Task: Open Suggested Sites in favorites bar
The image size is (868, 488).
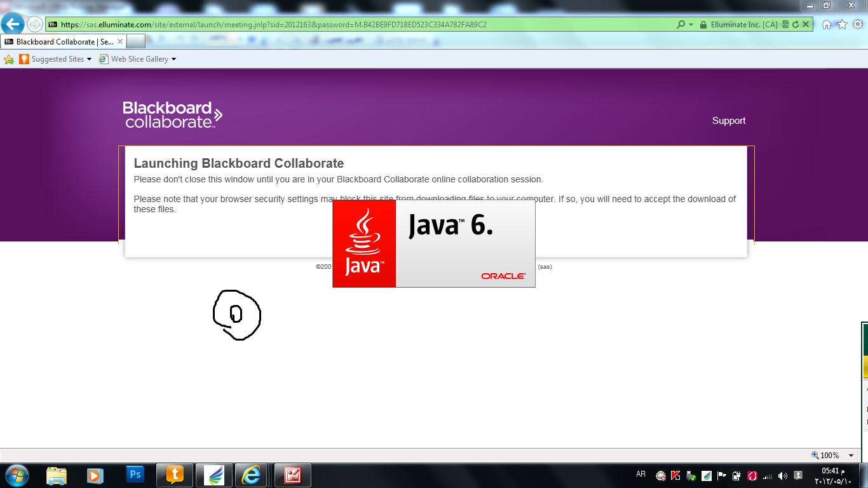Action: click(x=51, y=59)
